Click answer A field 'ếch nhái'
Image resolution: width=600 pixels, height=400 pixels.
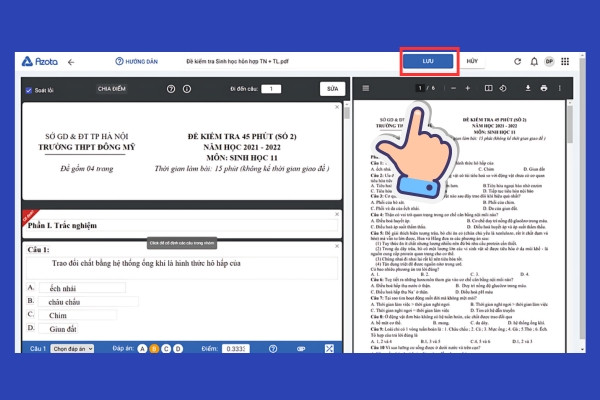[82, 288]
